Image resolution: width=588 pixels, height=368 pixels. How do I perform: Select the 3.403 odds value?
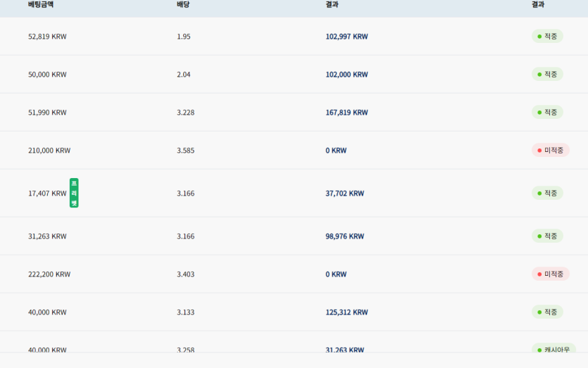point(186,274)
